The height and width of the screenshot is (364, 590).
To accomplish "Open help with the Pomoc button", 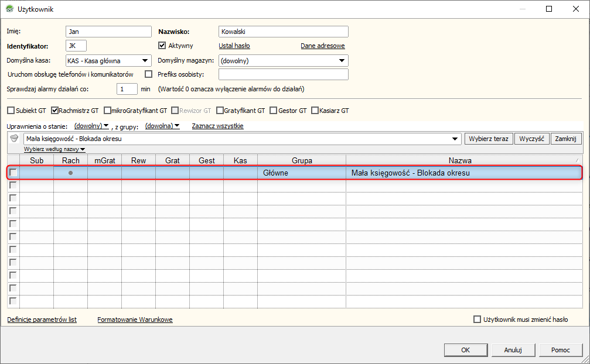I will click(x=560, y=350).
